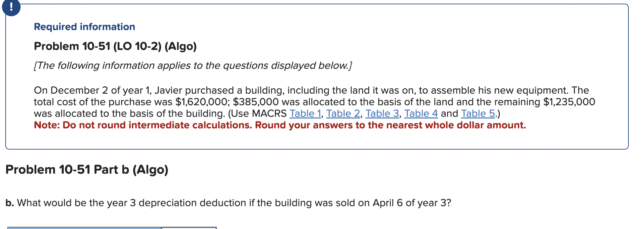This screenshot has height=229, width=644.
Task: Select the italic instructions text
Action: coord(193,66)
